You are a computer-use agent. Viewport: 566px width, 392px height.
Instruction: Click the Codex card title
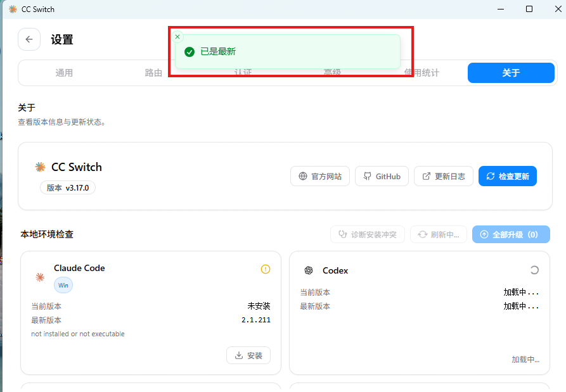[x=335, y=270]
